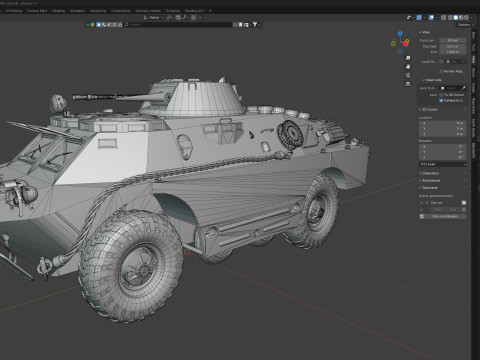
Task: Click the red X axis on navigation gizmo
Action: (x=406, y=44)
